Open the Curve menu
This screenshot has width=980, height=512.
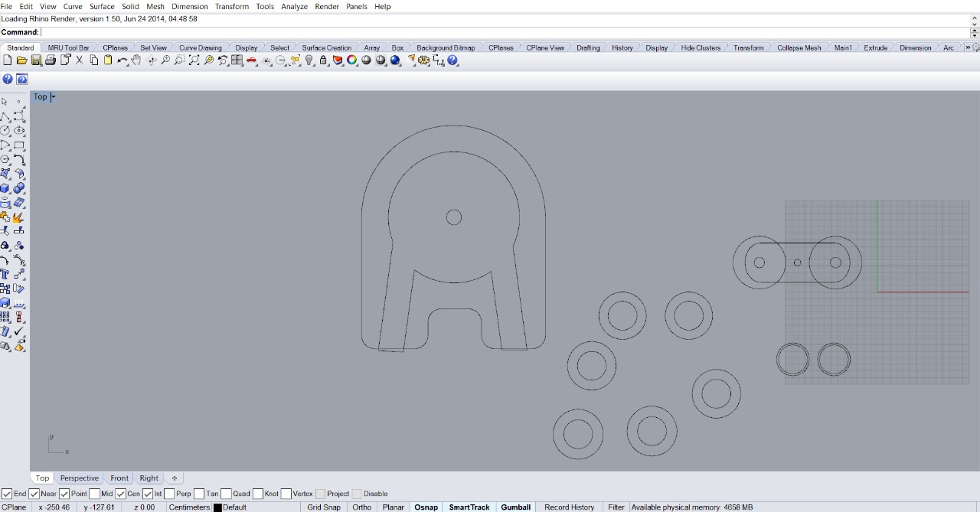pyautogui.click(x=73, y=6)
